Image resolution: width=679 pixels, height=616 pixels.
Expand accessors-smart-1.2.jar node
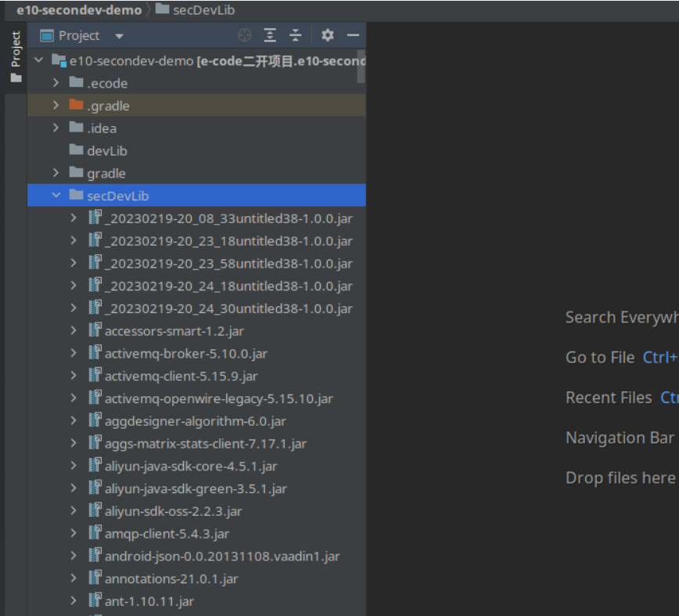[x=74, y=330]
